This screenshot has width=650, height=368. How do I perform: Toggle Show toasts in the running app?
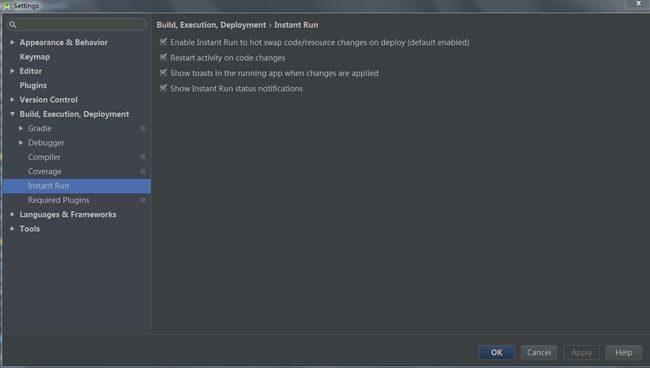point(163,73)
